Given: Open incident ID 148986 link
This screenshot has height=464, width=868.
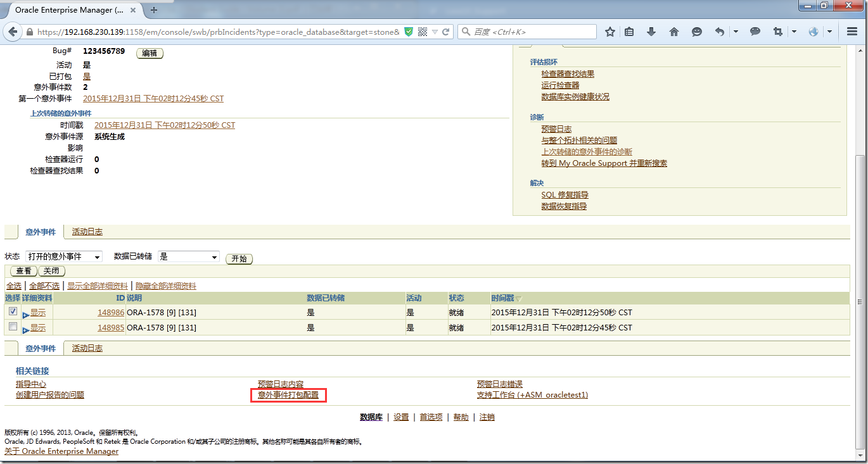Looking at the screenshot, I should [x=111, y=312].
